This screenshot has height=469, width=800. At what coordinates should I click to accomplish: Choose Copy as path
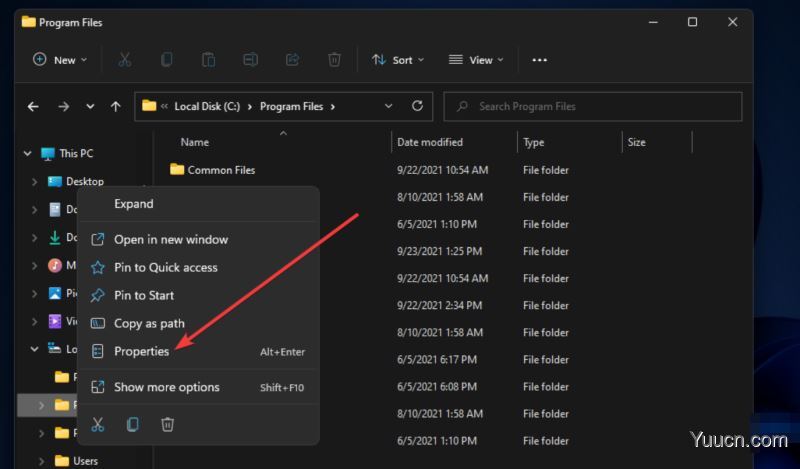pyautogui.click(x=198, y=324)
